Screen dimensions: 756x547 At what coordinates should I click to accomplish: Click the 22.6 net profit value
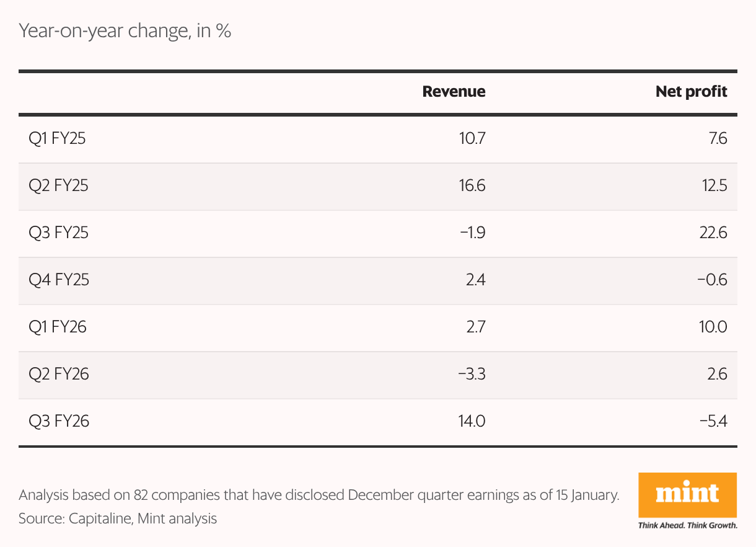712,233
